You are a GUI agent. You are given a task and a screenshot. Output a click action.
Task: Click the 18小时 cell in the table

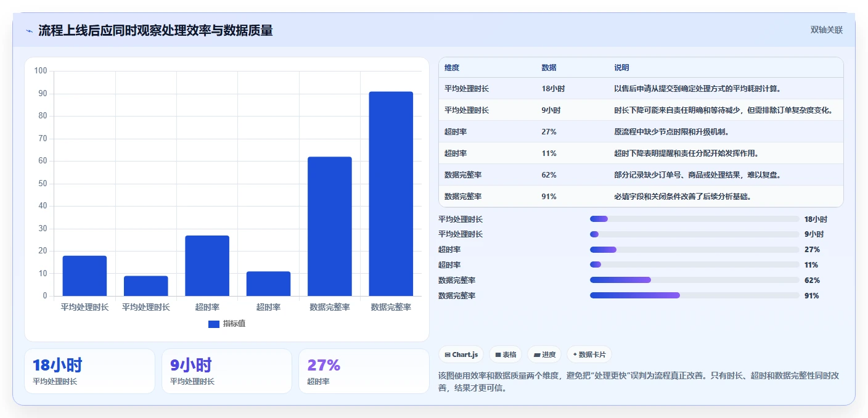[553, 89]
